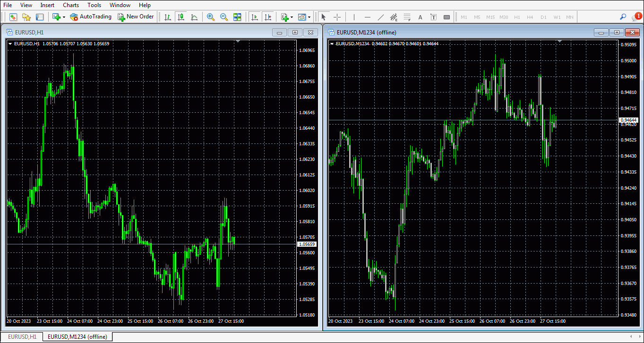Open the search magnifier in toolbar
This screenshot has width=644, height=343.
(x=623, y=17)
